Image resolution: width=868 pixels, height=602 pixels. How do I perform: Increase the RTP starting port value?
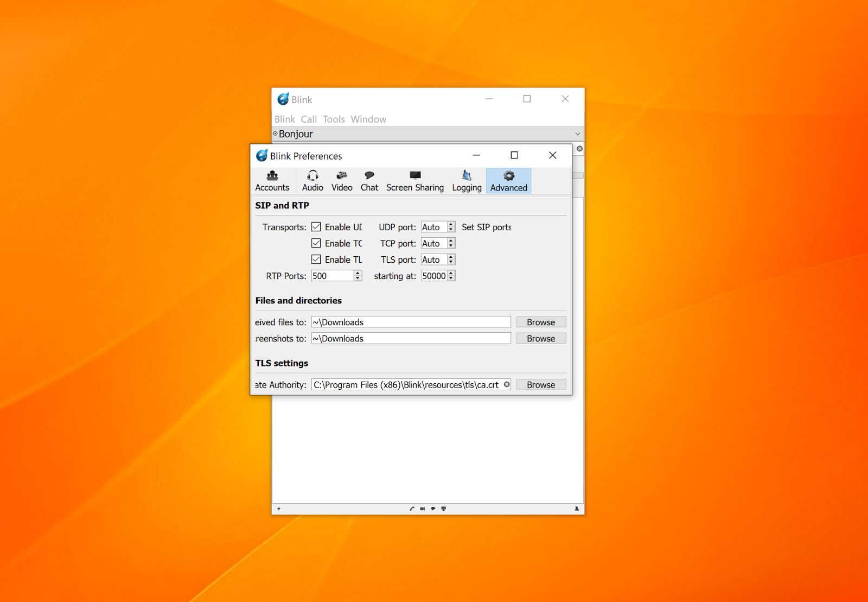[451, 273]
